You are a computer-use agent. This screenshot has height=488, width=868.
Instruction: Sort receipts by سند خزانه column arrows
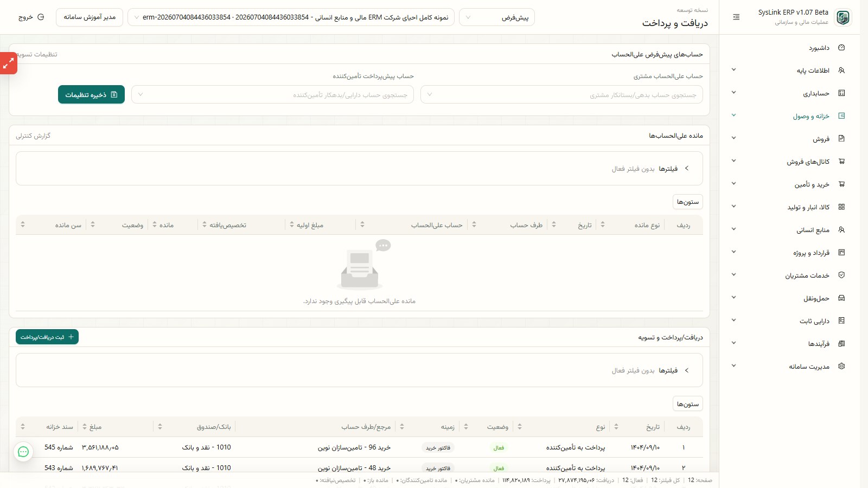[23, 427]
